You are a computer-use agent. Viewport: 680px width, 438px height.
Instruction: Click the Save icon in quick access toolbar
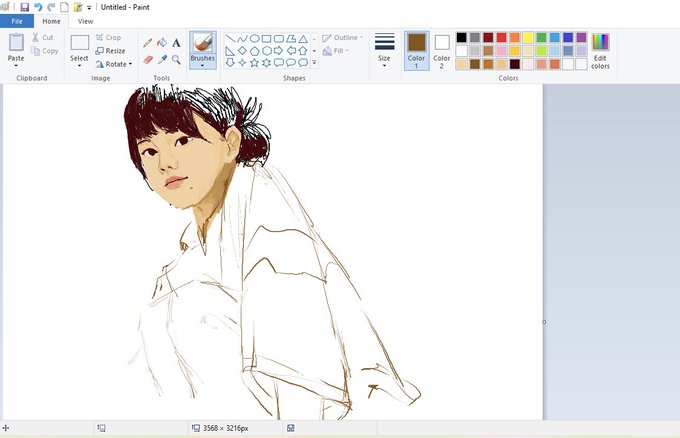coord(24,7)
